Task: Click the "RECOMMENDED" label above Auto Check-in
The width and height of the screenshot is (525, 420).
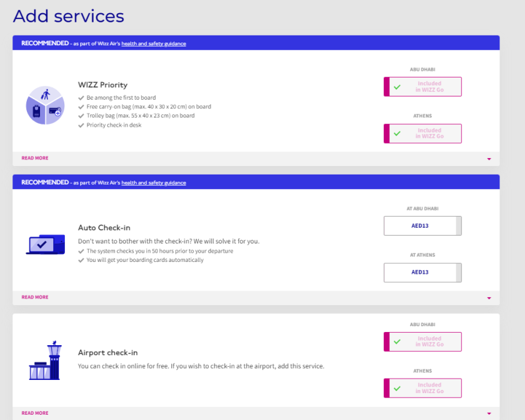Action: click(45, 182)
